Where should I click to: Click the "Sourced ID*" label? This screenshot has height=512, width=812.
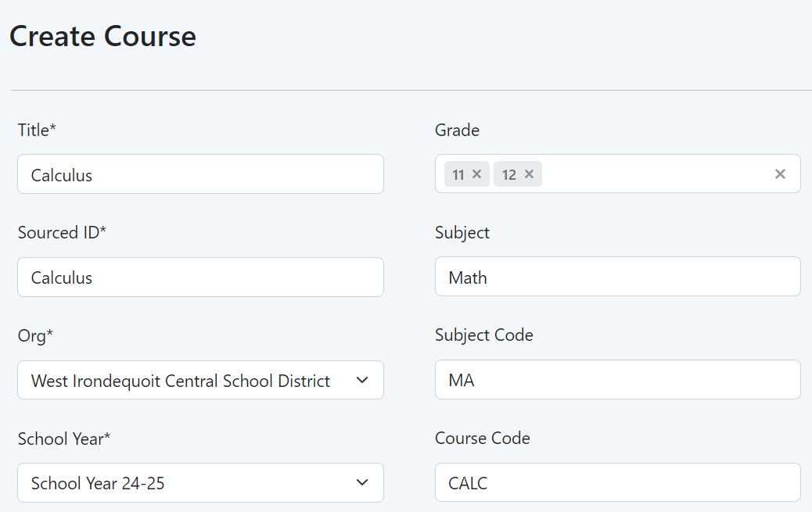point(62,233)
